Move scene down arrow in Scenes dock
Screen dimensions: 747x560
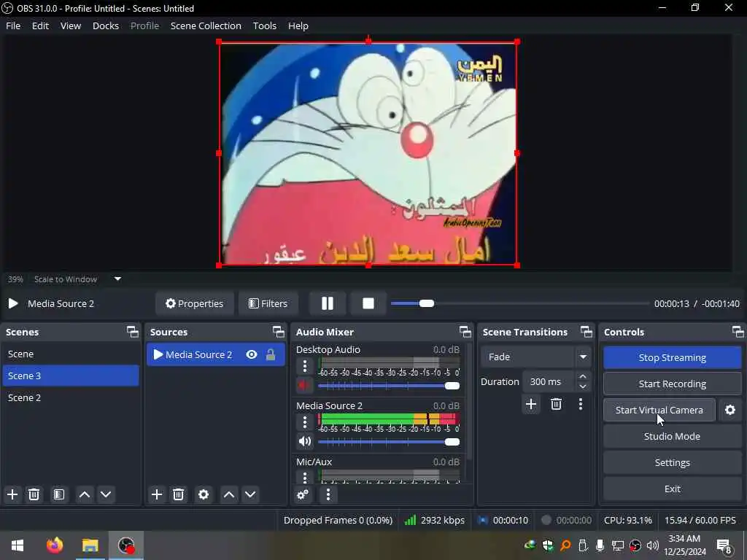tap(106, 494)
